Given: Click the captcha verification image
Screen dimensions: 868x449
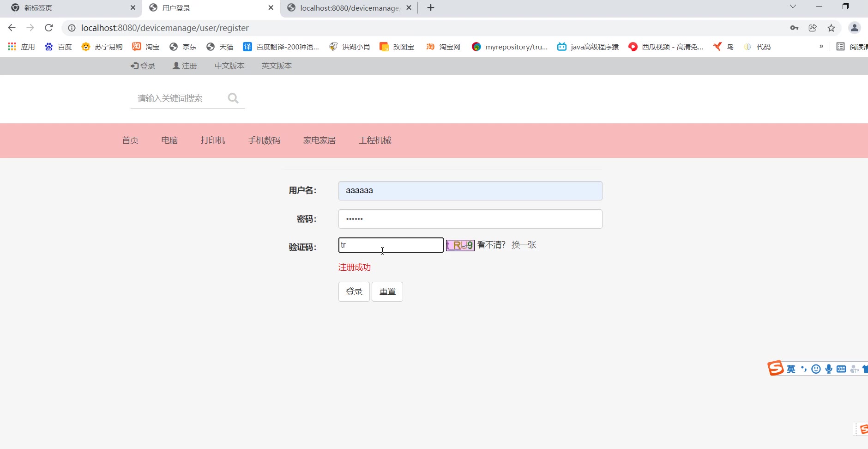Looking at the screenshot, I should (460, 245).
